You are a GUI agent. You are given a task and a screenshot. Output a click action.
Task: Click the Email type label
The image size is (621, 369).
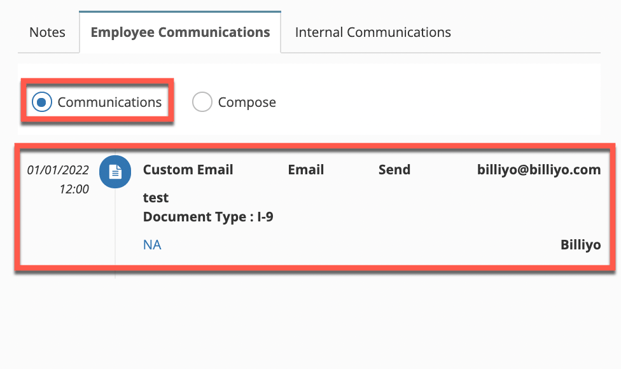click(306, 169)
